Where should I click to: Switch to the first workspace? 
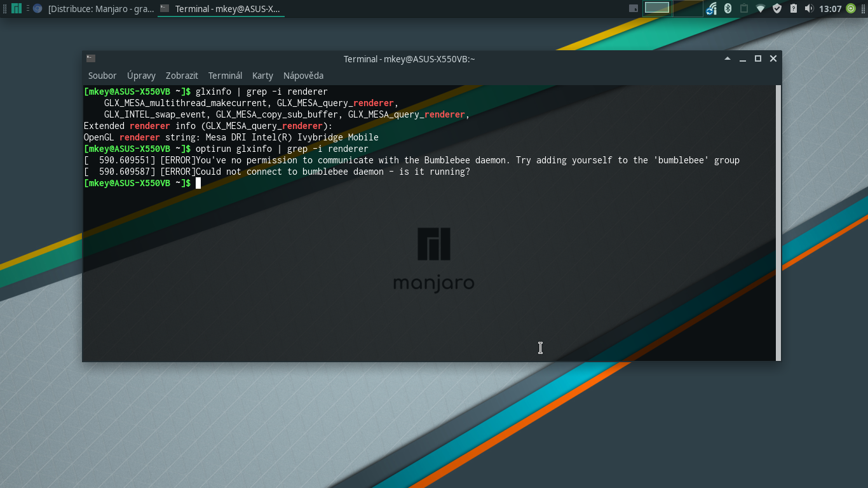[657, 8]
